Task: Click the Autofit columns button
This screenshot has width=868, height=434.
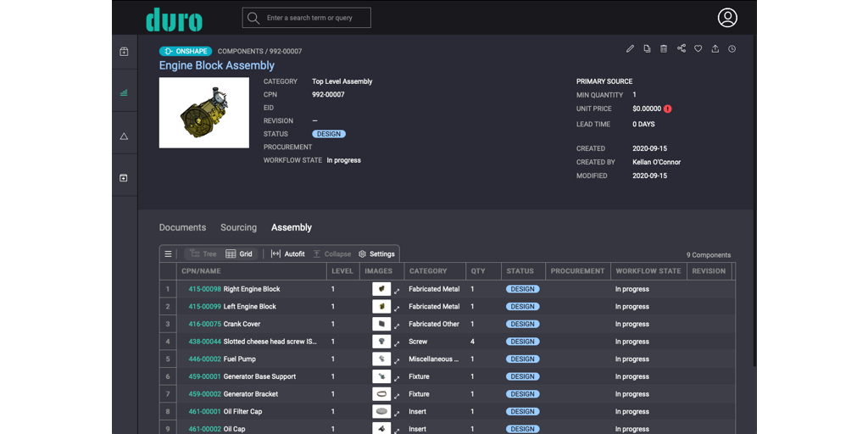Action: [x=288, y=253]
